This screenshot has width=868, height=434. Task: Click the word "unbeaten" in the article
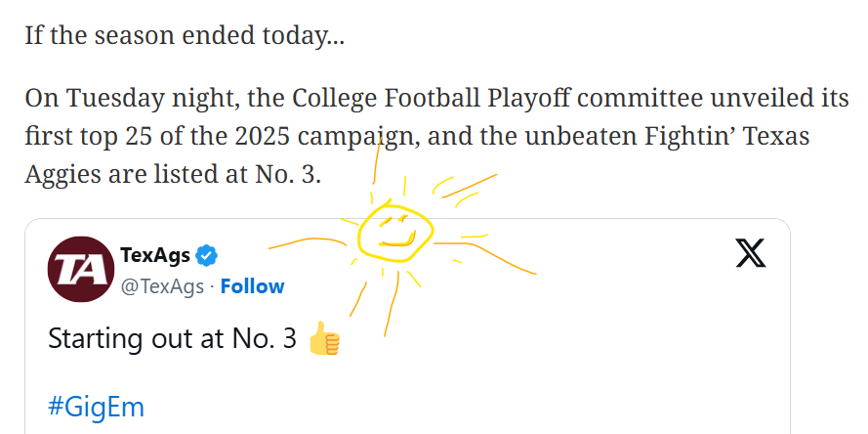(572, 136)
